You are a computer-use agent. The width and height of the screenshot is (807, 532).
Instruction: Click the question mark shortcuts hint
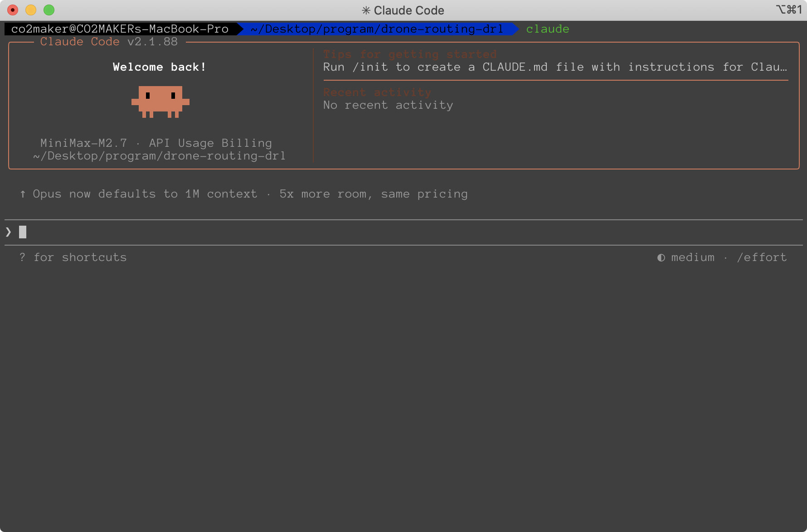pyautogui.click(x=22, y=257)
